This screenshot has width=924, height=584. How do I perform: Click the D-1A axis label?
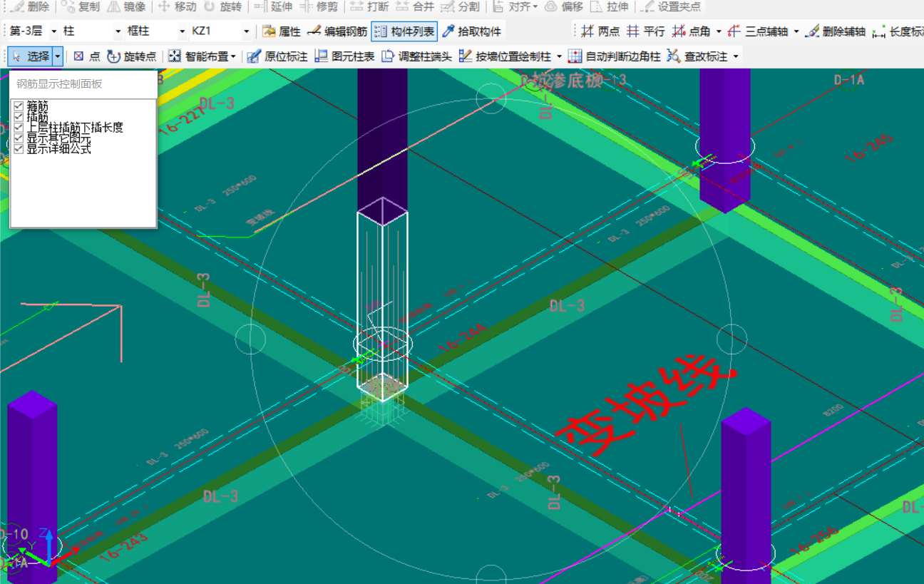pos(848,80)
